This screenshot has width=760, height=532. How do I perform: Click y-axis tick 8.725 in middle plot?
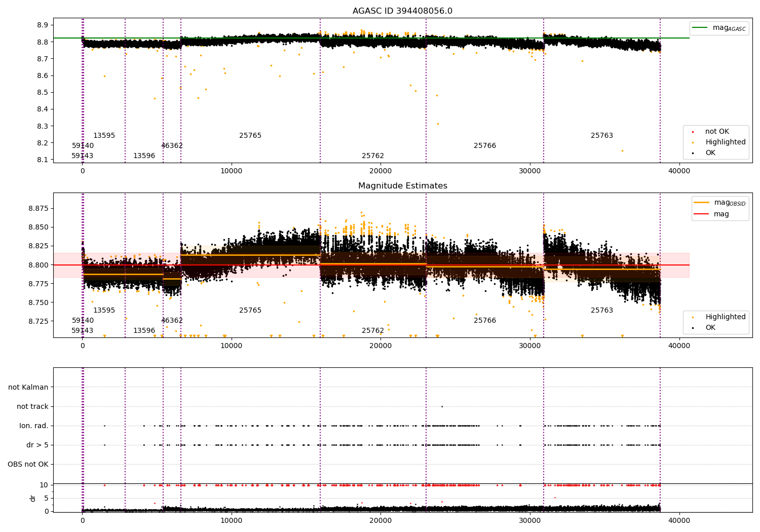pyautogui.click(x=39, y=321)
